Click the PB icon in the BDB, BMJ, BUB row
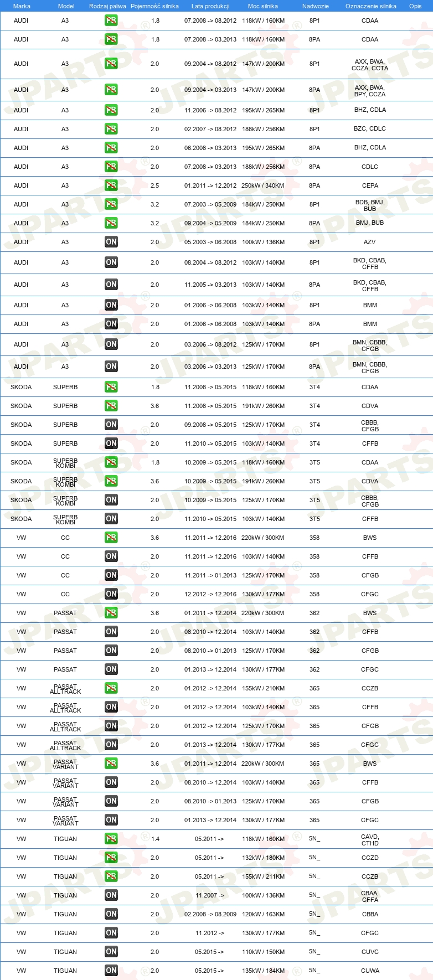433x980 pixels. pos(111,204)
